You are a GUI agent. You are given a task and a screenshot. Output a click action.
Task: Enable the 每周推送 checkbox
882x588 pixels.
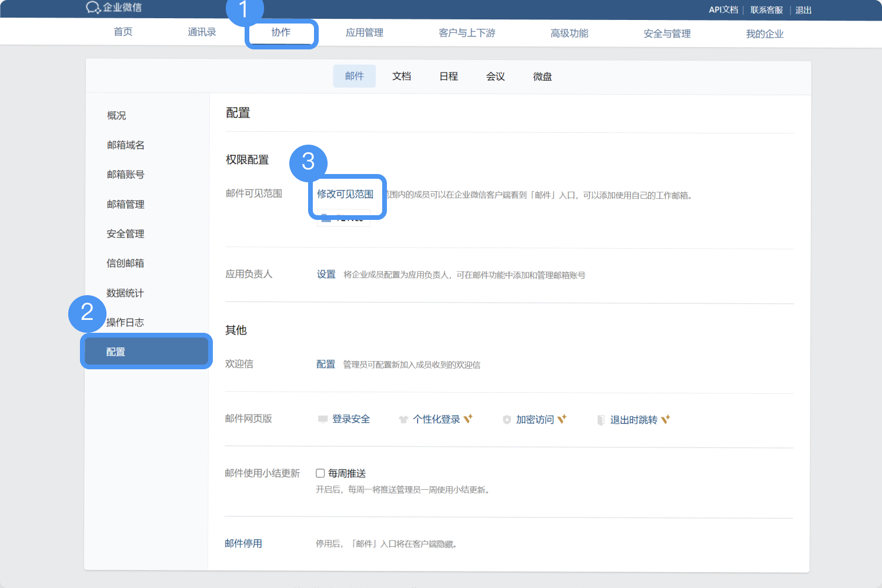320,473
